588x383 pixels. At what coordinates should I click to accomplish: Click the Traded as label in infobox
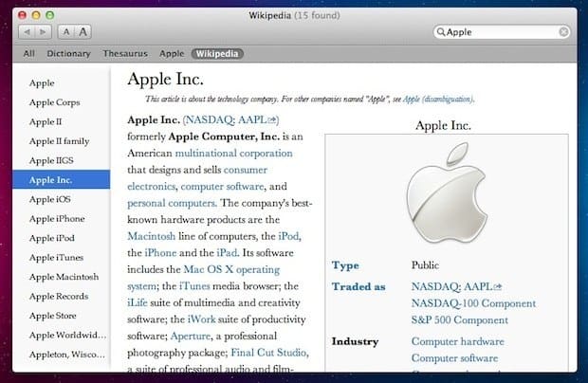click(x=358, y=286)
